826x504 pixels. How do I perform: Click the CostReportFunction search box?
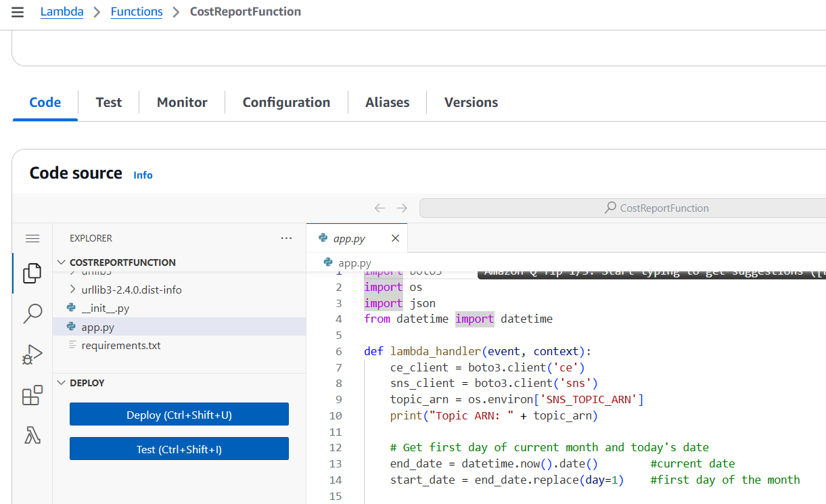pos(622,208)
